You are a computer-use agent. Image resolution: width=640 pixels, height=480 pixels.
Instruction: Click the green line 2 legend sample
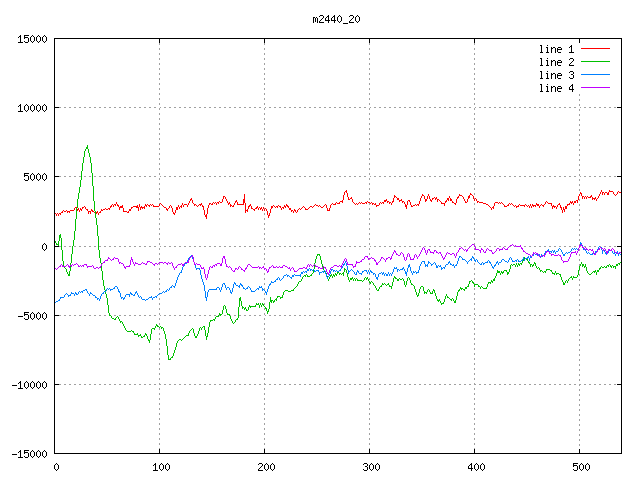[x=596, y=62]
